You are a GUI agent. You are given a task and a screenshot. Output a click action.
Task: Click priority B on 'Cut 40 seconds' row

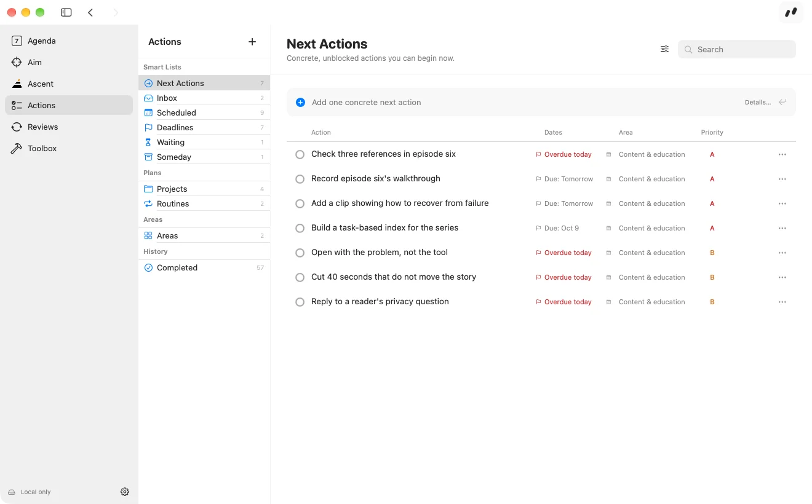pyautogui.click(x=712, y=277)
